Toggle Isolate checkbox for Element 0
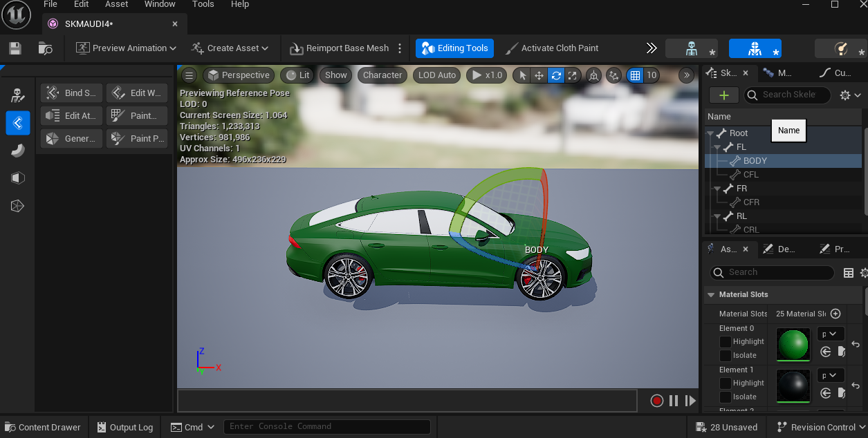 tap(726, 356)
